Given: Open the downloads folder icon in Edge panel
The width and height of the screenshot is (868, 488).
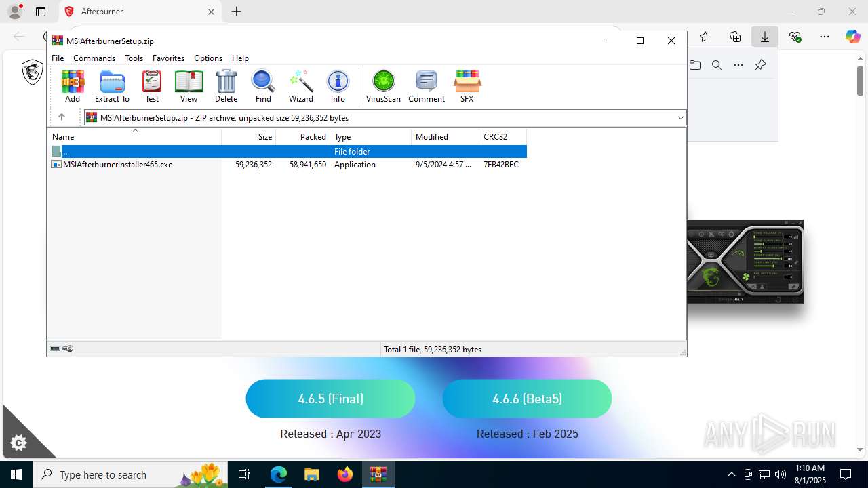Looking at the screenshot, I should pyautogui.click(x=695, y=65).
